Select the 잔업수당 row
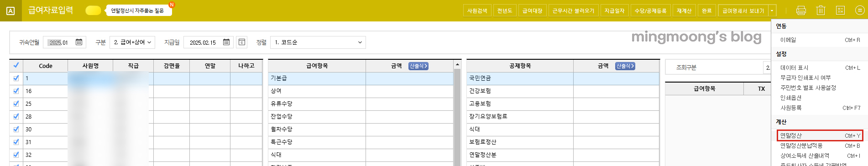Viewport: 868px width, 166px height. point(361,117)
